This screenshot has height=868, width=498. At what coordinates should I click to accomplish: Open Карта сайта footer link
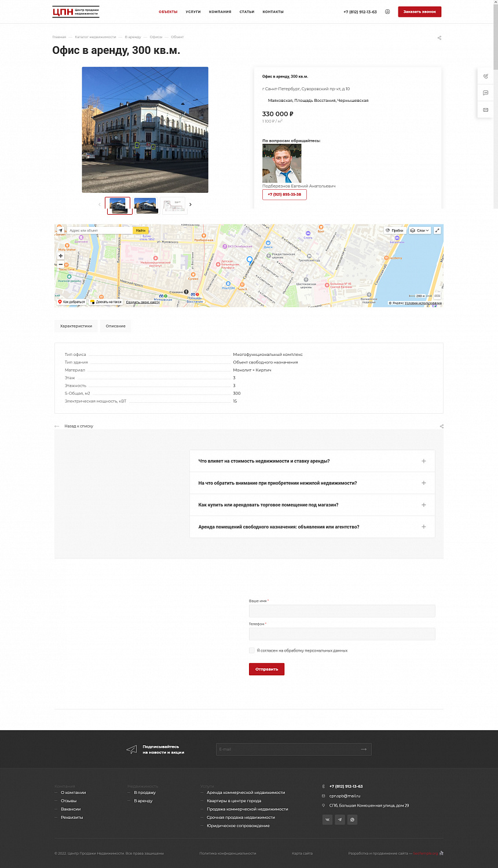302,854
